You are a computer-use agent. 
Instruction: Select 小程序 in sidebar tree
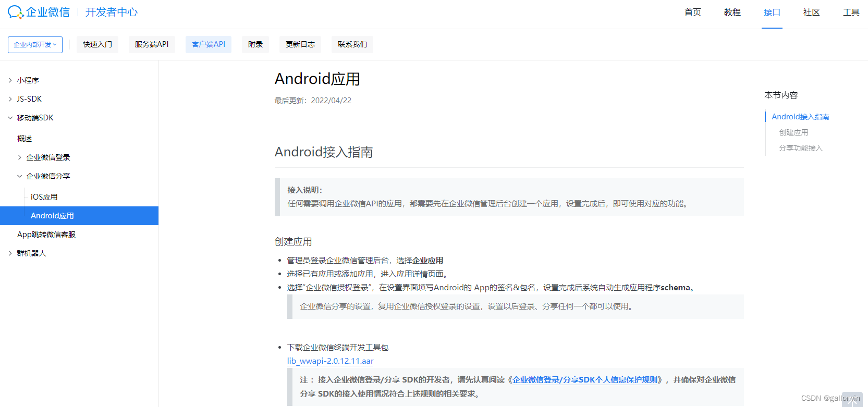[x=28, y=80]
